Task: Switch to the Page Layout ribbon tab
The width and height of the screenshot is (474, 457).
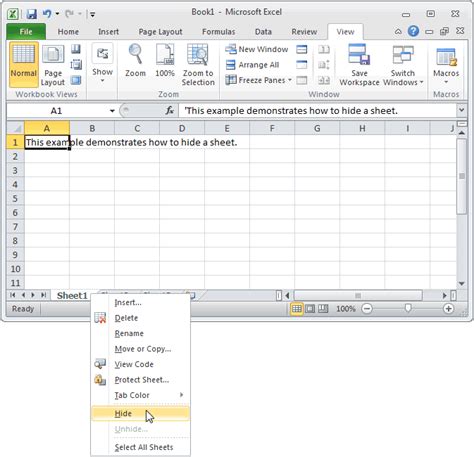Action: tap(160, 32)
